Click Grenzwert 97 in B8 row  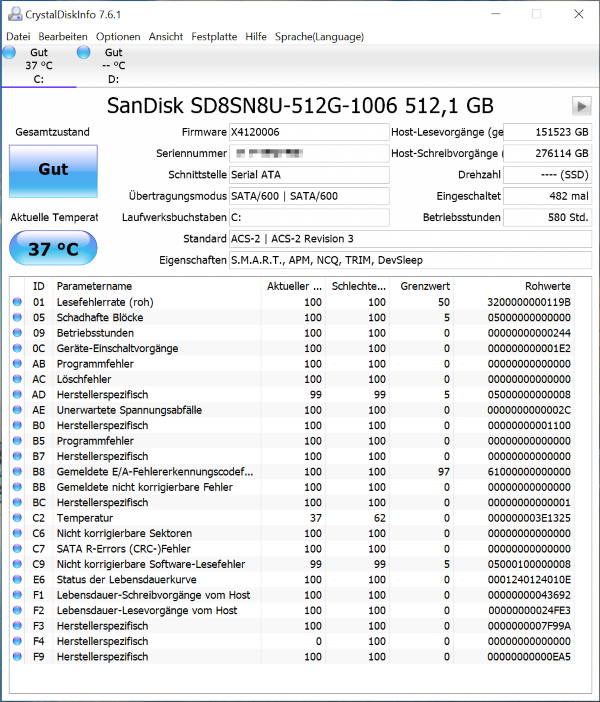(x=444, y=472)
